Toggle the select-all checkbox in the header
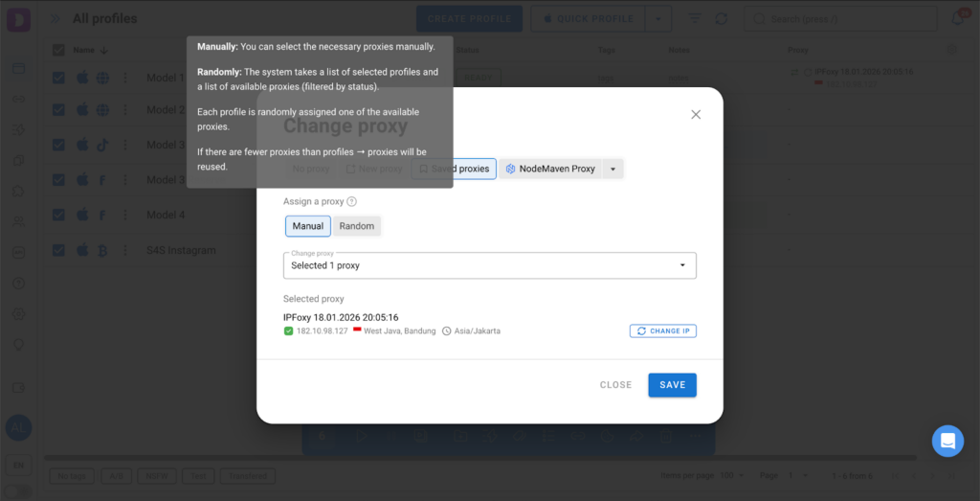Viewport: 980px width, 501px height. pyautogui.click(x=58, y=50)
